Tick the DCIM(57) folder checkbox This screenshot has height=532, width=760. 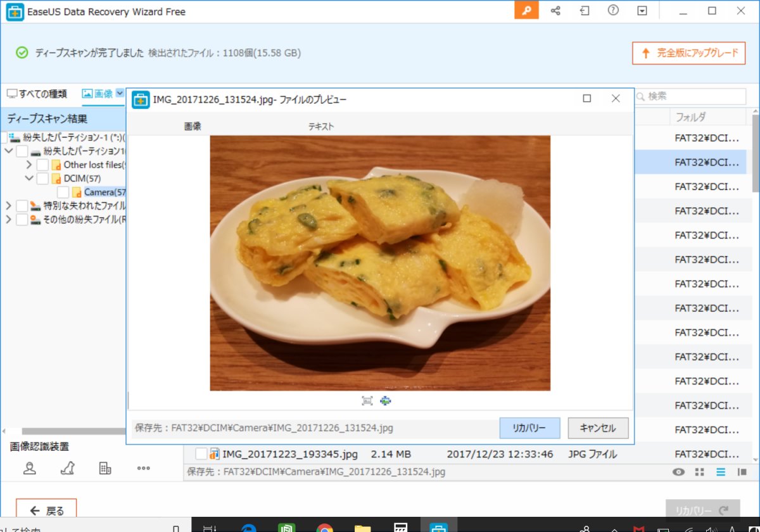(42, 179)
